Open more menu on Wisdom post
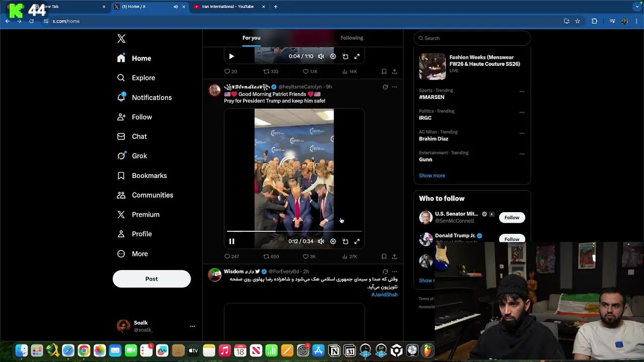This screenshot has height=362, width=644. pyautogui.click(x=394, y=271)
